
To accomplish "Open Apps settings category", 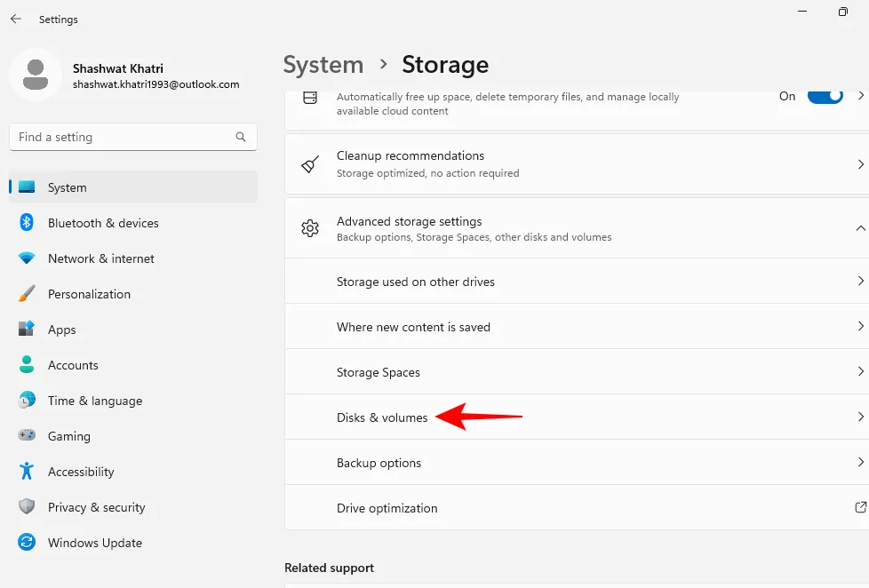I will pyautogui.click(x=133, y=330).
